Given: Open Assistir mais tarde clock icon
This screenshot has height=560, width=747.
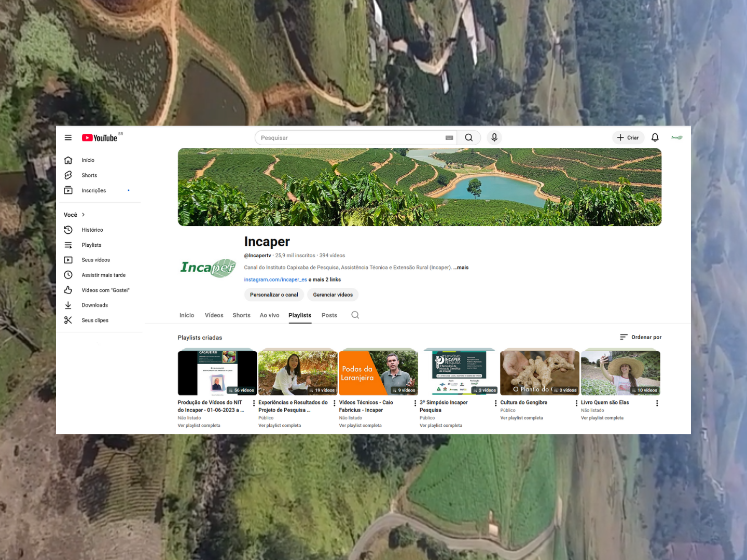Looking at the screenshot, I should [68, 275].
